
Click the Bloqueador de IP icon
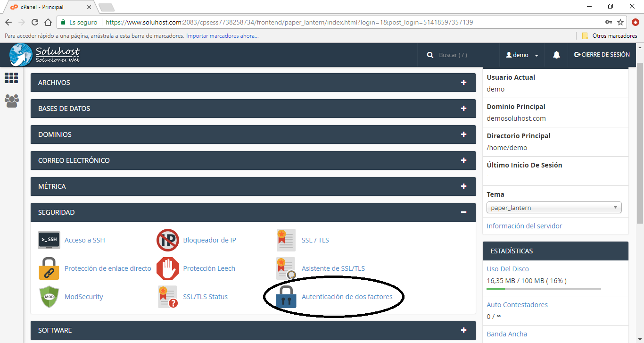point(168,240)
